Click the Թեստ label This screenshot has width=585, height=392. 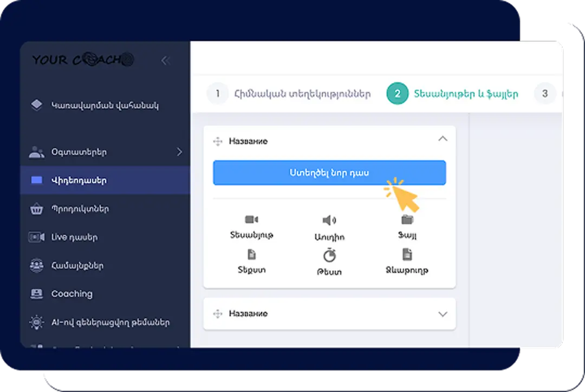tap(329, 272)
